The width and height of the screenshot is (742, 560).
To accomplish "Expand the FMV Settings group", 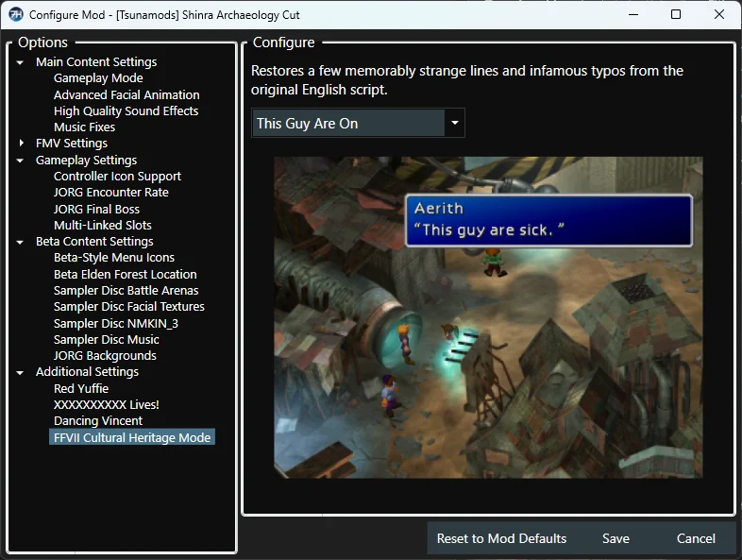I will [21, 143].
